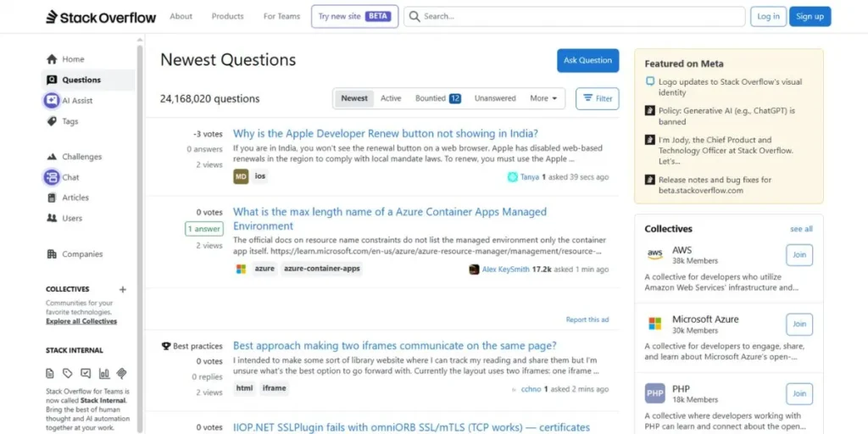Open the Filter options panel
The width and height of the screenshot is (868, 434).
click(598, 98)
